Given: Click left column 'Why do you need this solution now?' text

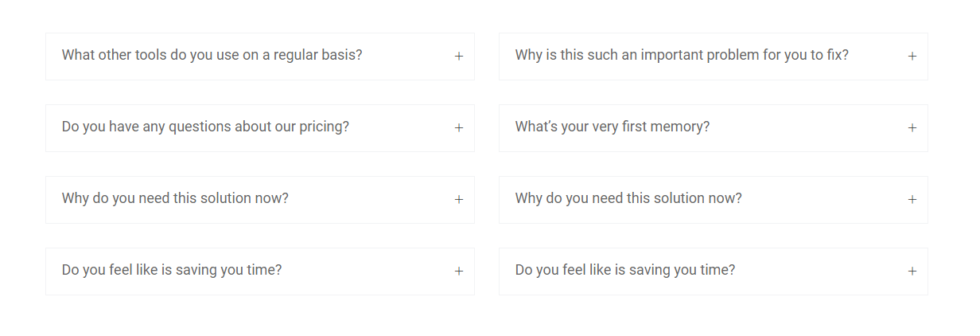Looking at the screenshot, I should tap(175, 198).
